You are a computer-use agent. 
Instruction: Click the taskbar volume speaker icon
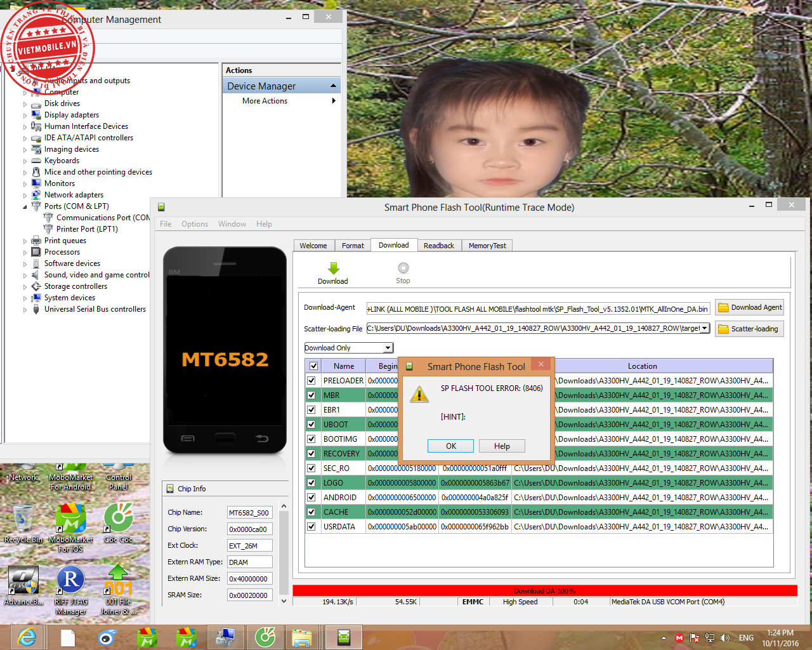point(725,638)
